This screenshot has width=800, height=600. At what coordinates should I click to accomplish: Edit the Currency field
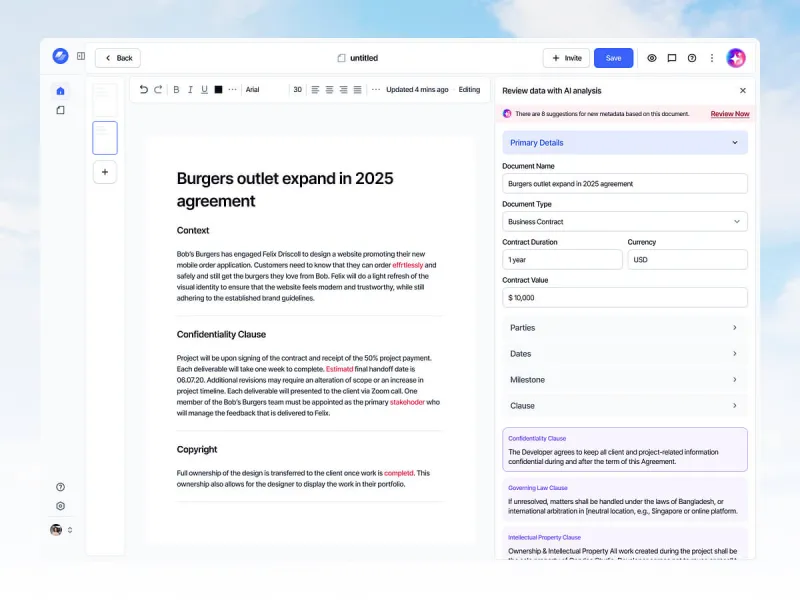pos(688,260)
